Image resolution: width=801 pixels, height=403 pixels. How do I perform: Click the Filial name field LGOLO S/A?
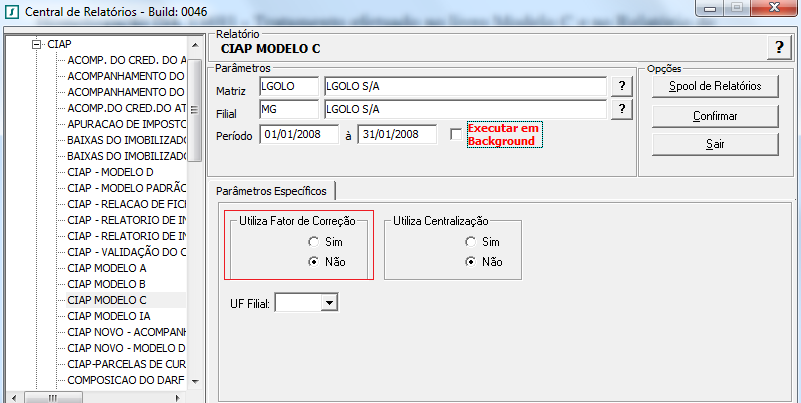point(465,109)
